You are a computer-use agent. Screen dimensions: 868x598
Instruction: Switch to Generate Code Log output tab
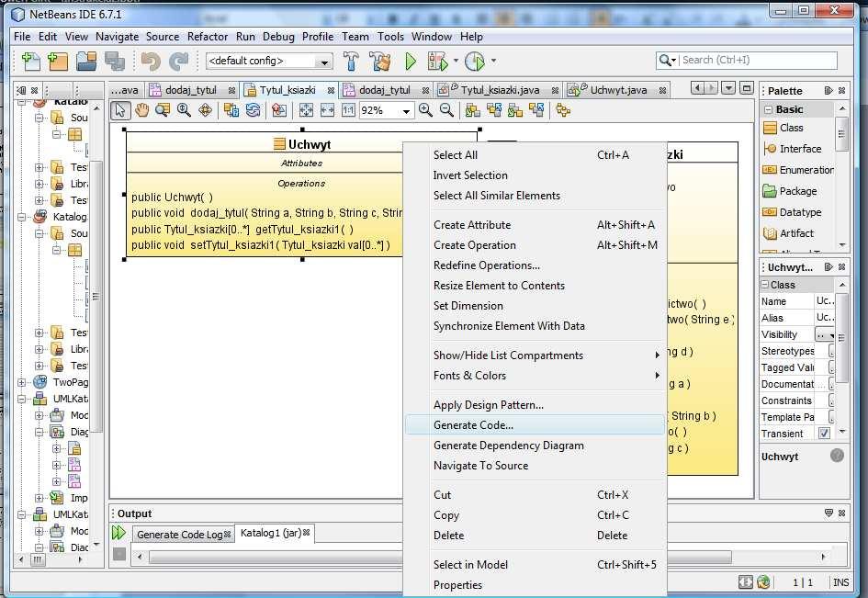[179, 535]
